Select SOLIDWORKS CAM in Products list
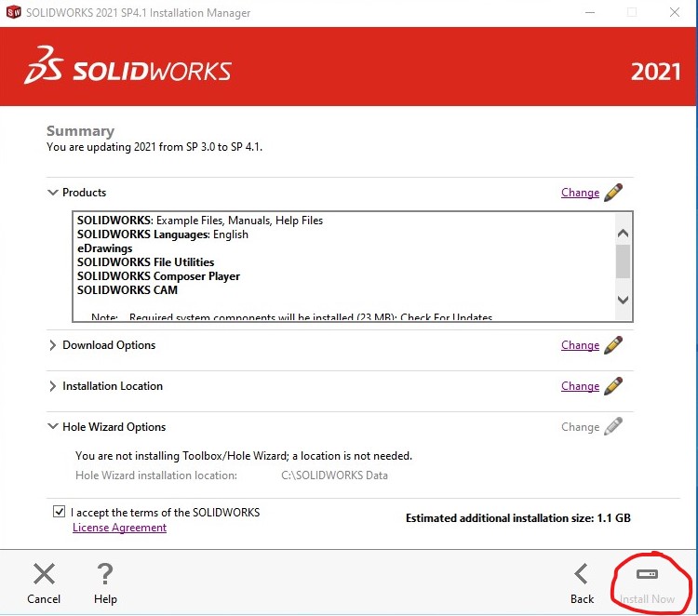 point(128,289)
